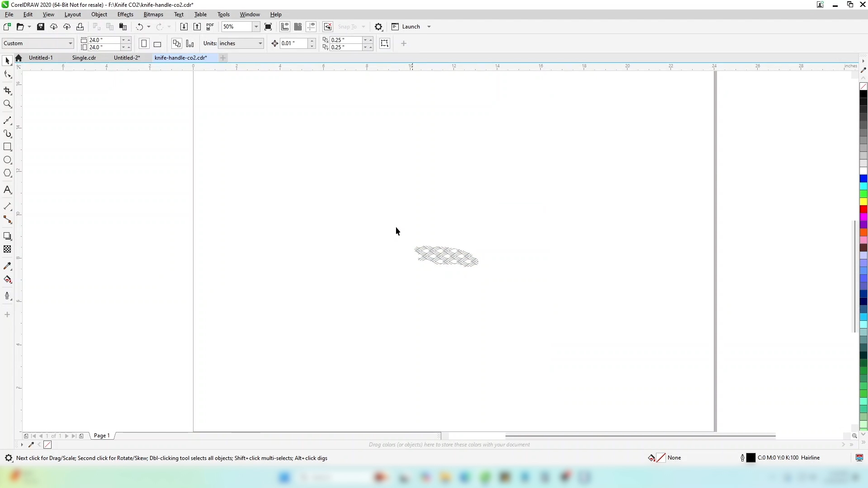Image resolution: width=868 pixels, height=488 pixels.
Task: Click the Save icon in toolbar
Action: tap(41, 27)
